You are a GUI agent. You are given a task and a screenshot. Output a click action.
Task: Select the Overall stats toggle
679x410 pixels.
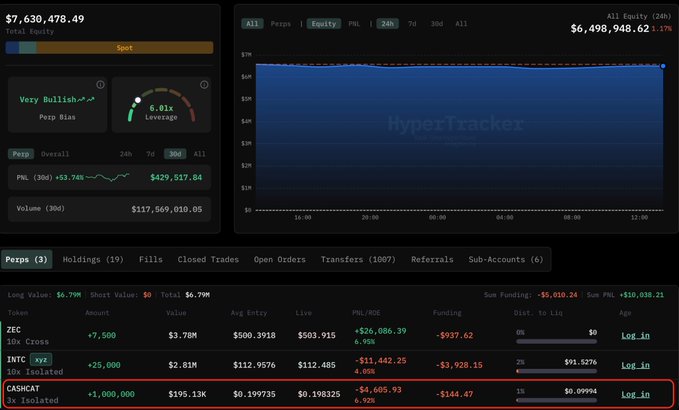tap(55, 154)
